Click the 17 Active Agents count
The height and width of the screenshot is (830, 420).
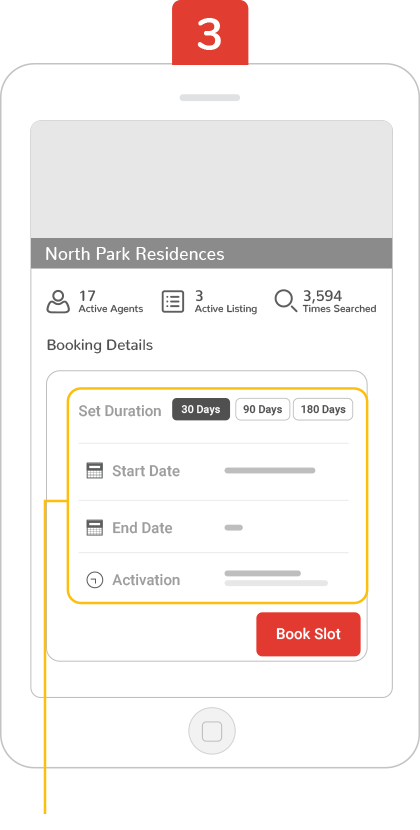point(111,301)
